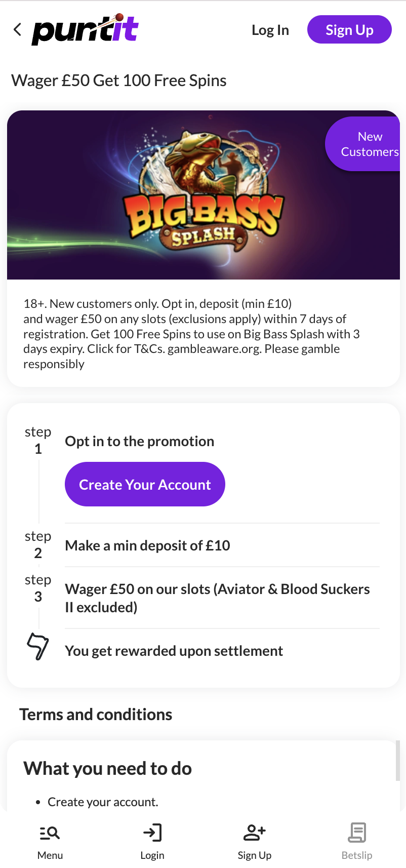
Task: Select Log In at the top
Action: 270,30
